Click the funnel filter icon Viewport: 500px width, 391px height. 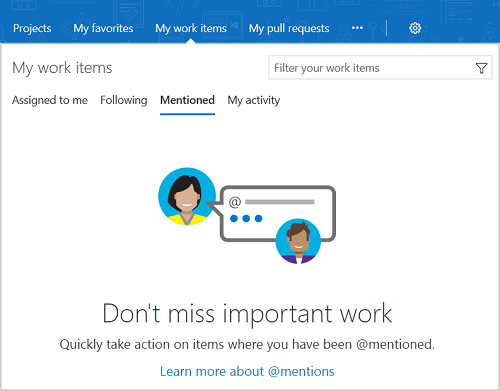coord(481,68)
